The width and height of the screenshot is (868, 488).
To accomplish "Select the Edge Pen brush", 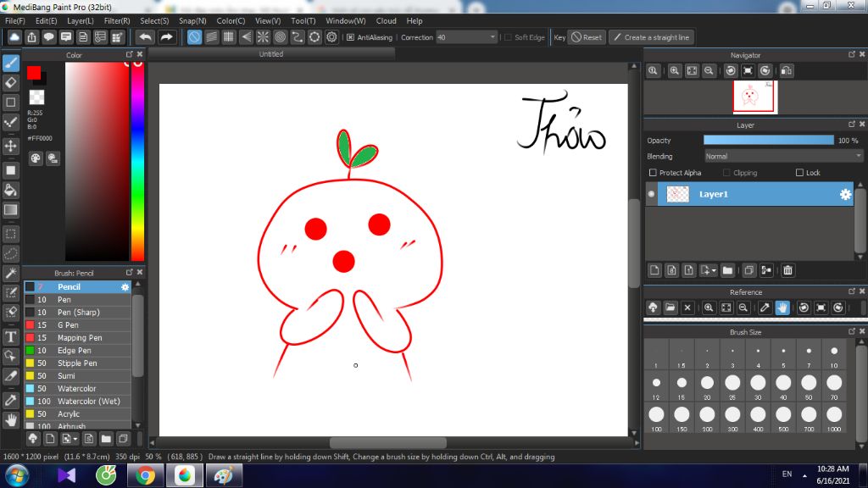I will [x=77, y=350].
